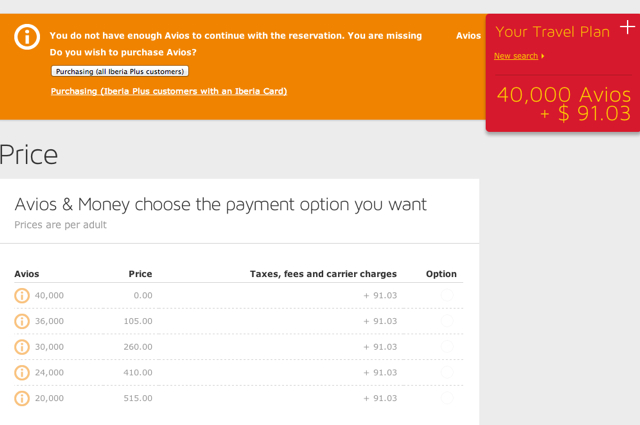This screenshot has width=640, height=425.
Task: Click the Avios column header
Action: click(27, 274)
